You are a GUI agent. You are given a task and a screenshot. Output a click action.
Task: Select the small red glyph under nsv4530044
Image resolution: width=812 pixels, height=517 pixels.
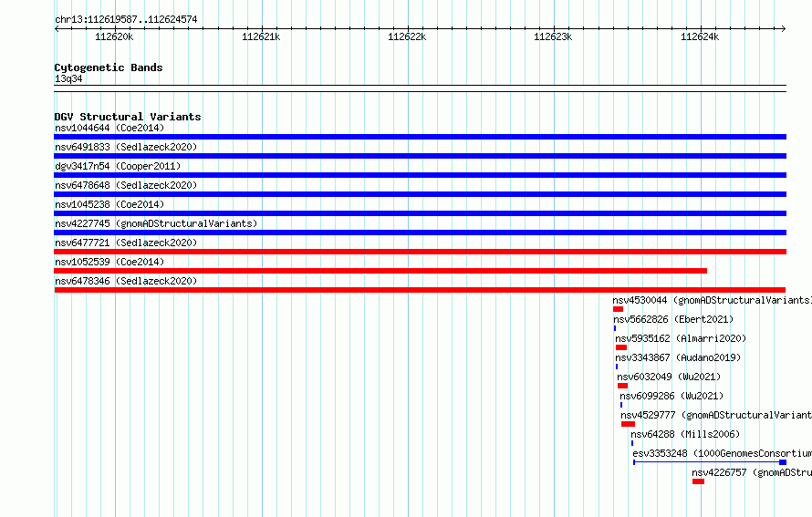click(x=618, y=309)
